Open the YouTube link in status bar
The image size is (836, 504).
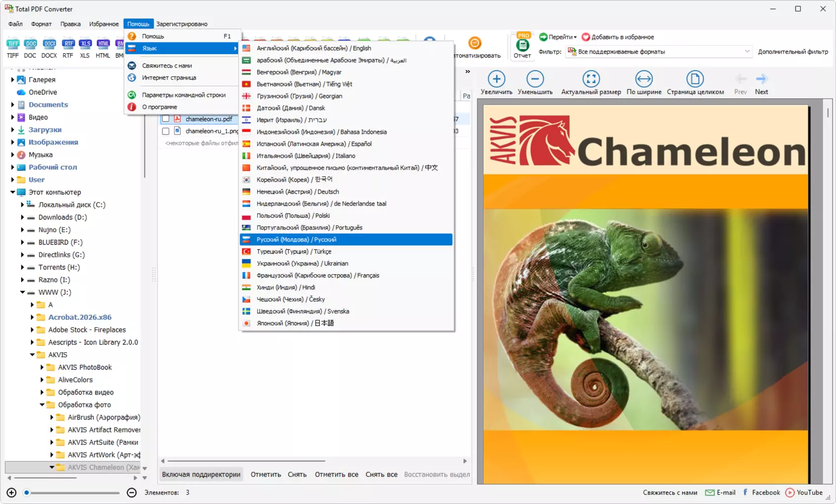[804, 493]
